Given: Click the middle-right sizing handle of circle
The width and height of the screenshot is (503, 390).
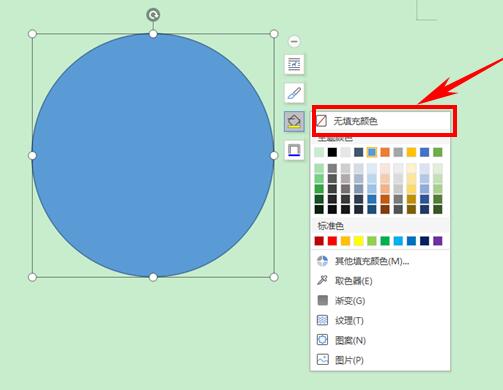Looking at the screenshot, I should 274,155.
